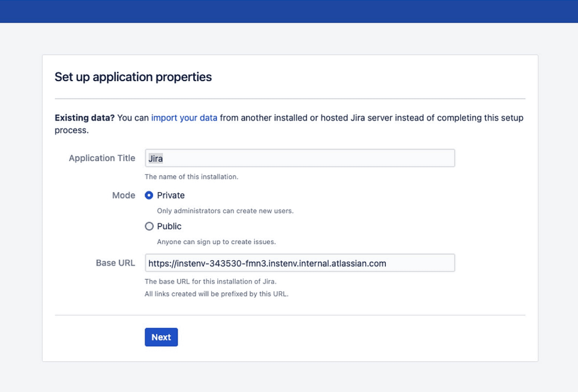
Task: Click the base URL prefix description text
Action: 216,294
